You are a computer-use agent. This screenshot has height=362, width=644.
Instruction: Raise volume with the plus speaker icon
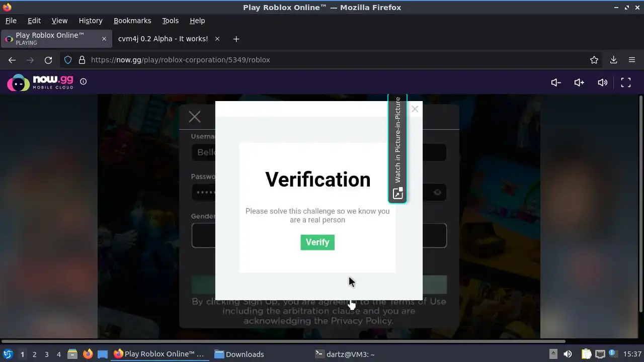[x=579, y=82]
